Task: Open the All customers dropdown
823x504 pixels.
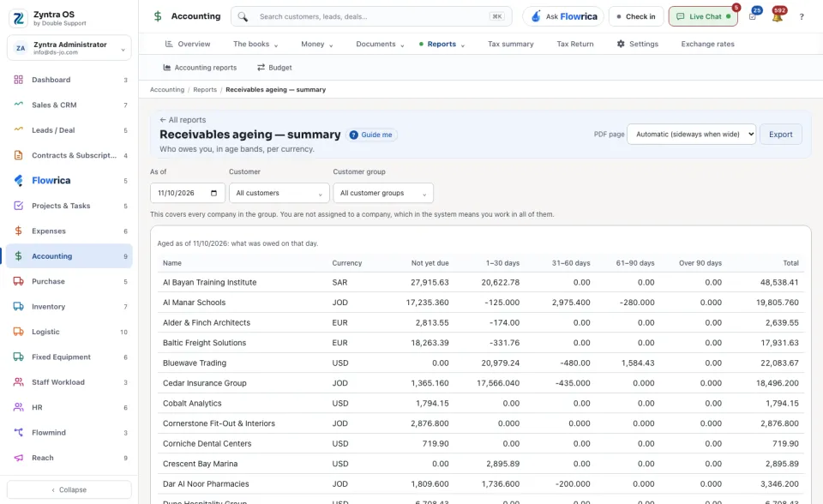Action: coord(279,193)
